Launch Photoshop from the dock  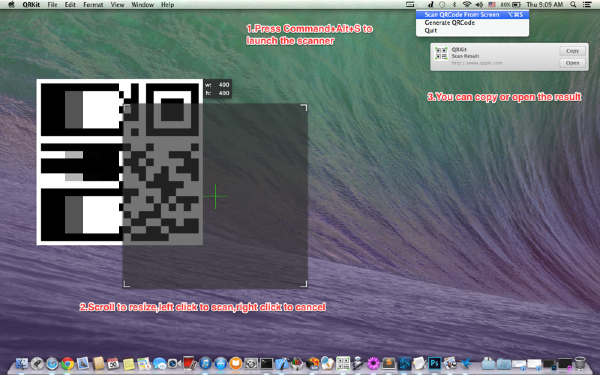coord(435,363)
